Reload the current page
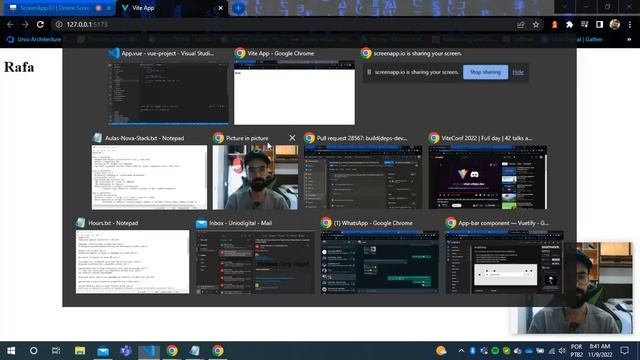 click(x=40, y=24)
